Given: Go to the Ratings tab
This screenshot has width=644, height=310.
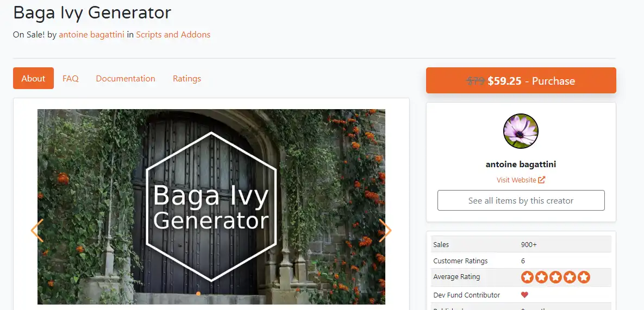Looking at the screenshot, I should pos(187,78).
